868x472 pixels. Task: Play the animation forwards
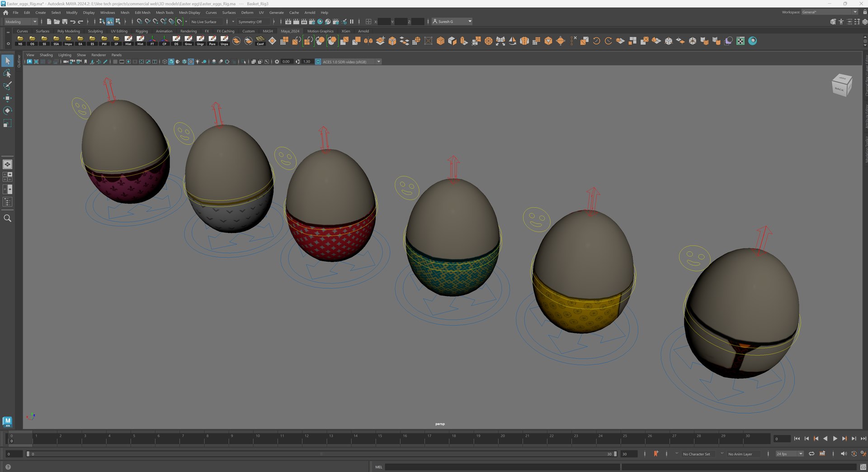click(x=835, y=439)
